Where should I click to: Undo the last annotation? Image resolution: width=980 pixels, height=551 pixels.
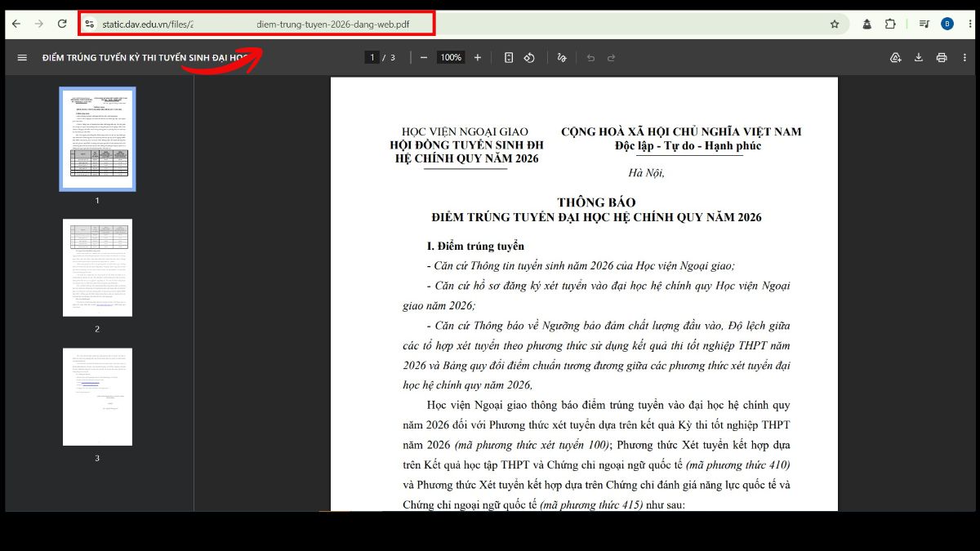coord(590,57)
